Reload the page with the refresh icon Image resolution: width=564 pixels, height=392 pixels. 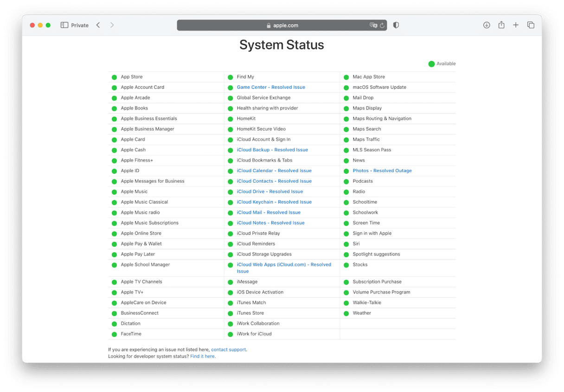tap(382, 25)
